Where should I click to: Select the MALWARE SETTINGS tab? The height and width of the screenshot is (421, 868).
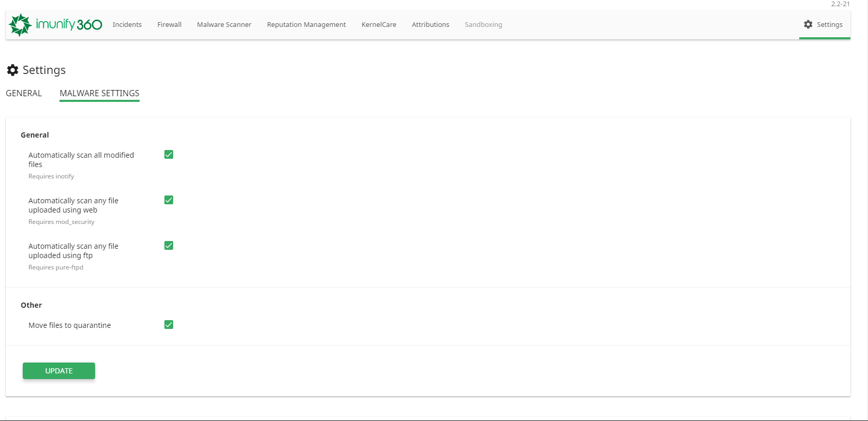coord(100,93)
